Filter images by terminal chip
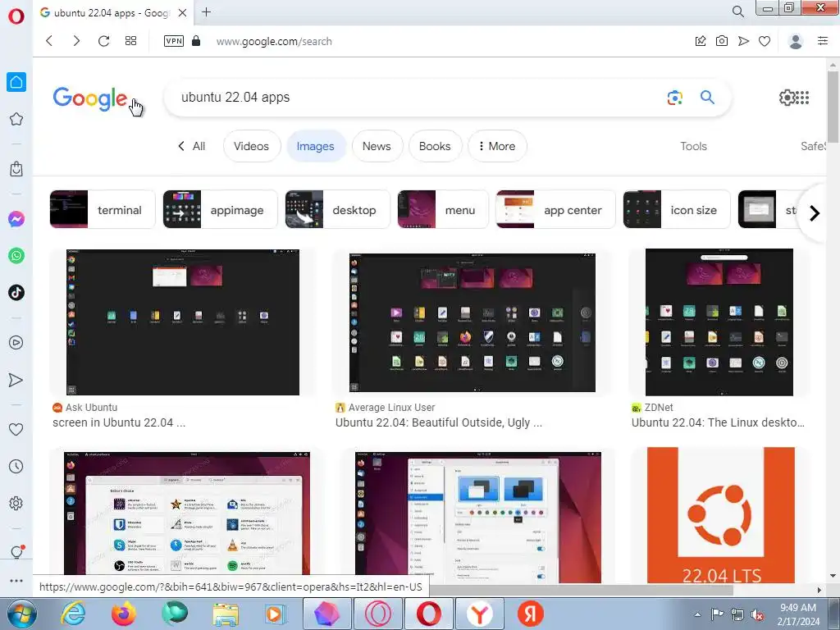840x630 pixels. (103, 209)
